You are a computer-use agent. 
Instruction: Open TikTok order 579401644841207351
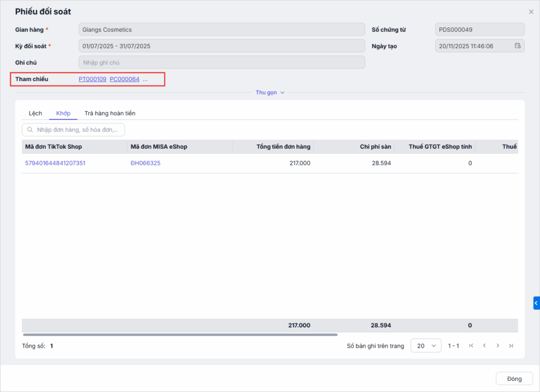pyautogui.click(x=55, y=163)
